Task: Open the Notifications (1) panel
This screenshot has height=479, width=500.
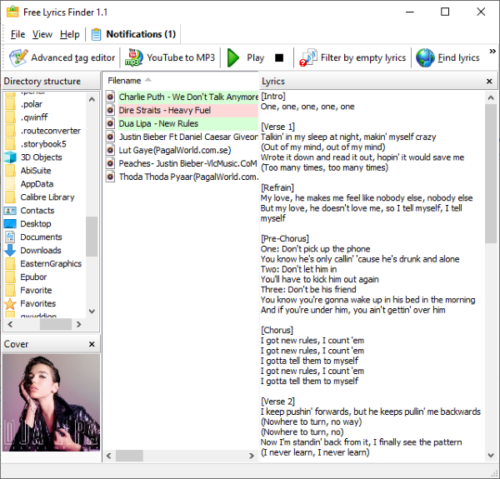Action: (x=133, y=34)
